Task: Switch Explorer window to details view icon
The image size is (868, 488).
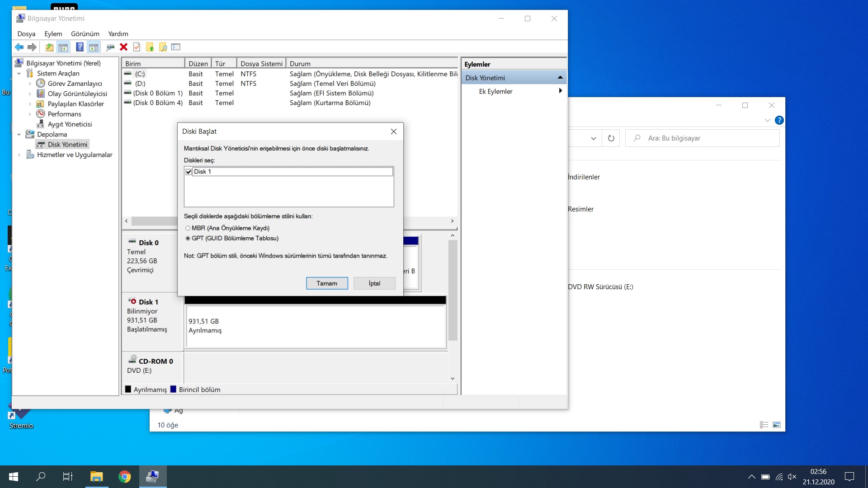Action: coord(764,425)
